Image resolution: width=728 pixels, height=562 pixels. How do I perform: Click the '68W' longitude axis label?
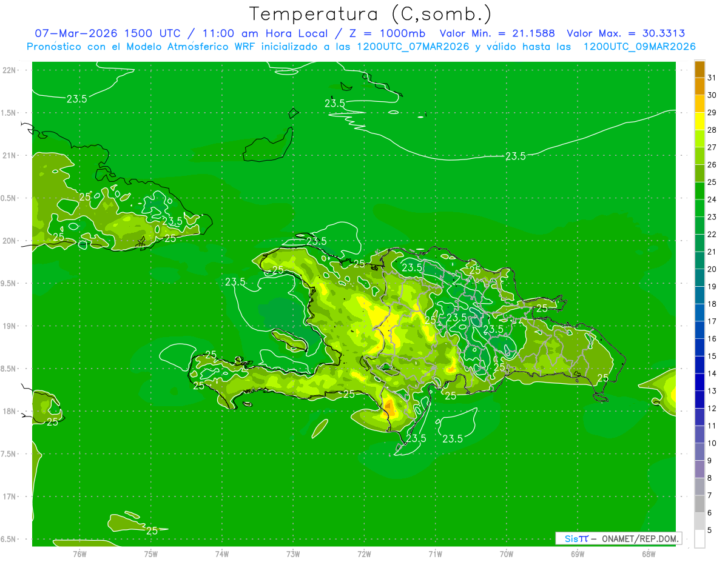(649, 554)
